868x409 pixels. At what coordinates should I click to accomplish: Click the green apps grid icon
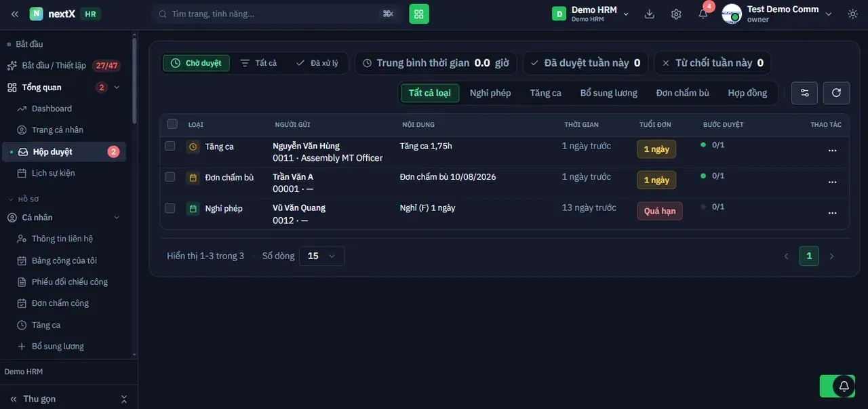pyautogui.click(x=419, y=14)
